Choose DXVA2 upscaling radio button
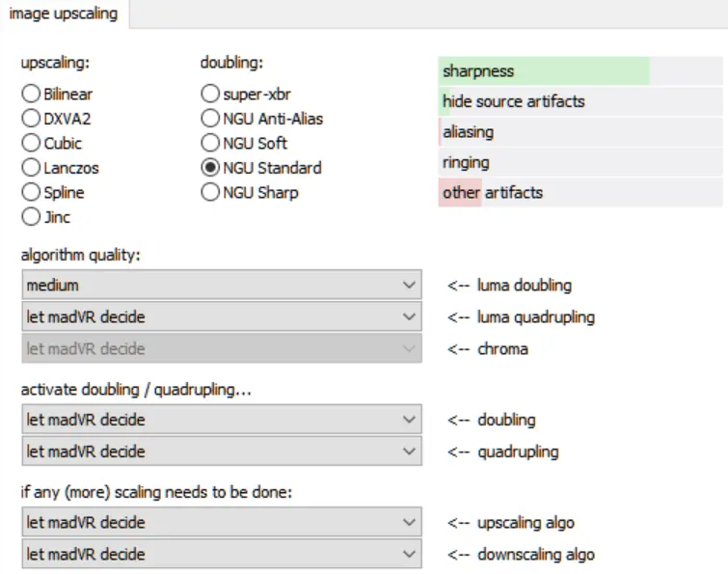 point(31,119)
